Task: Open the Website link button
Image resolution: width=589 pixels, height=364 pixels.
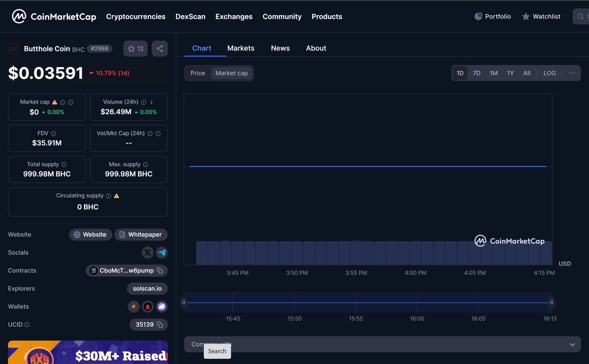Action: [90, 234]
